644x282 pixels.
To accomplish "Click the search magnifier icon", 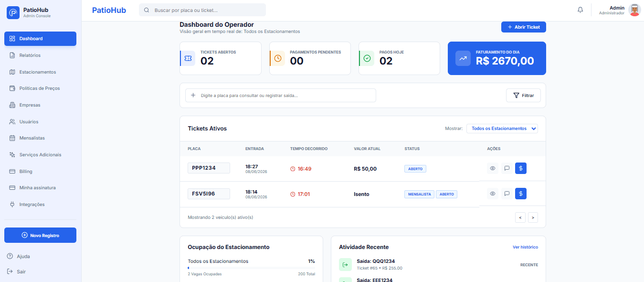I will (x=147, y=10).
